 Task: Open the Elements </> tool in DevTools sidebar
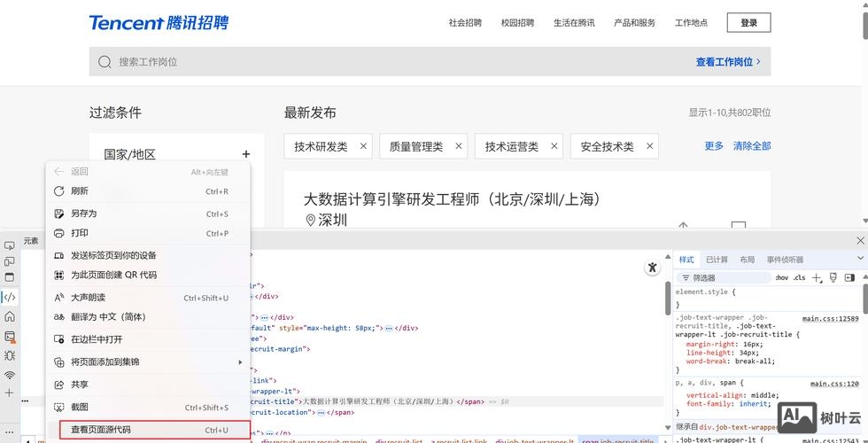[10, 297]
